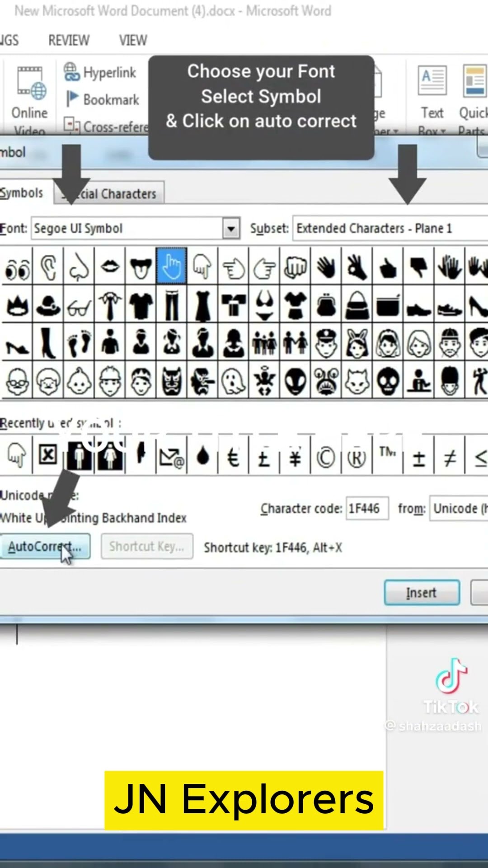Switch to the Symbols tab

[22, 193]
